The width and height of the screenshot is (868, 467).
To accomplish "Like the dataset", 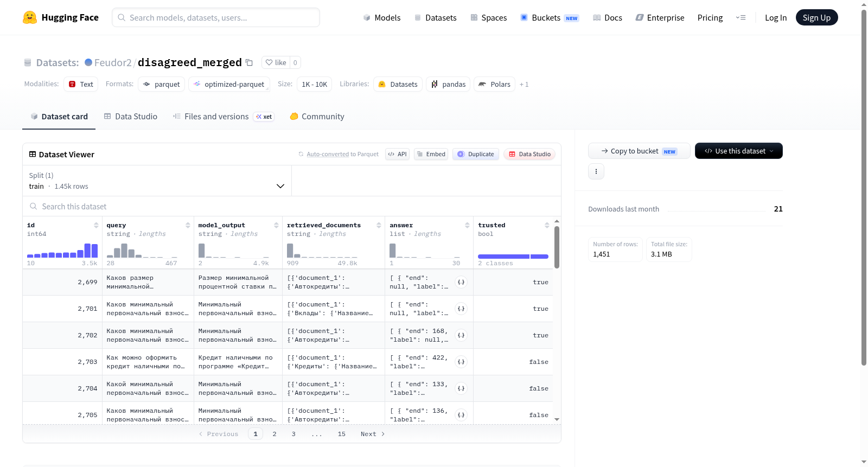I will click(276, 62).
